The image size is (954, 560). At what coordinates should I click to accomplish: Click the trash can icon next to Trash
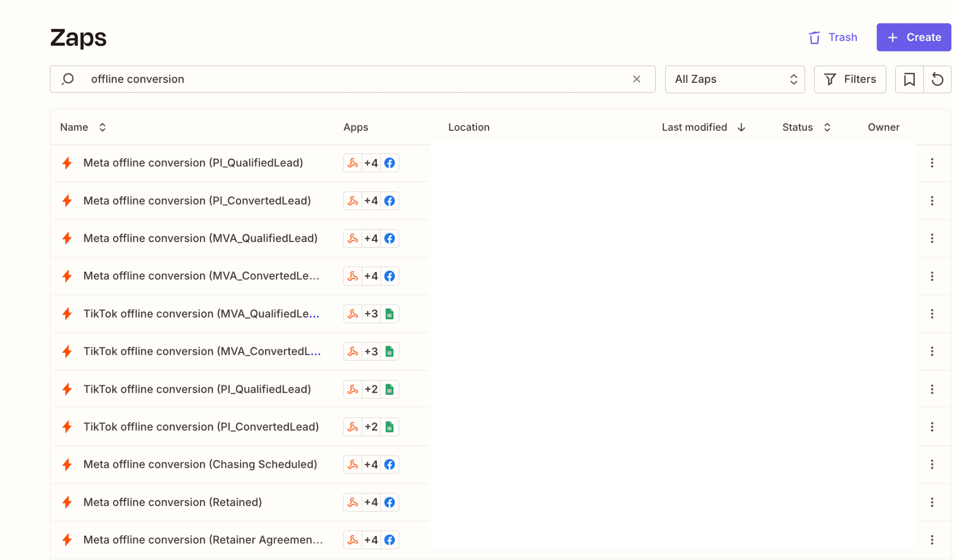814,37
